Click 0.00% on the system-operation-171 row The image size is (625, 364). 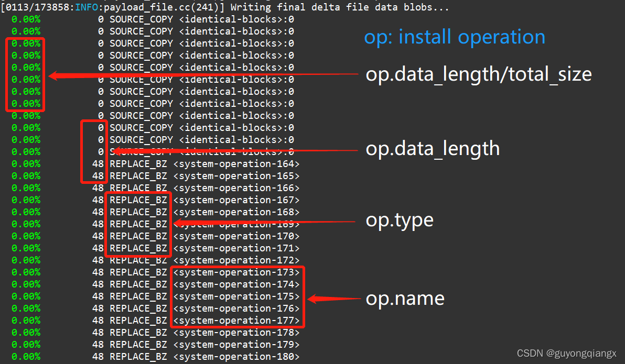point(26,248)
